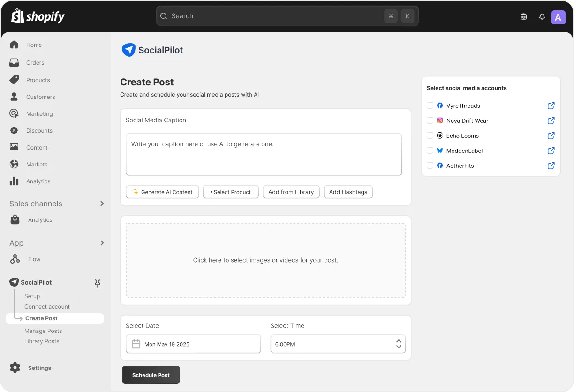The image size is (574, 392).
Task: Open notifications from the bell icon
Action: 542,17
